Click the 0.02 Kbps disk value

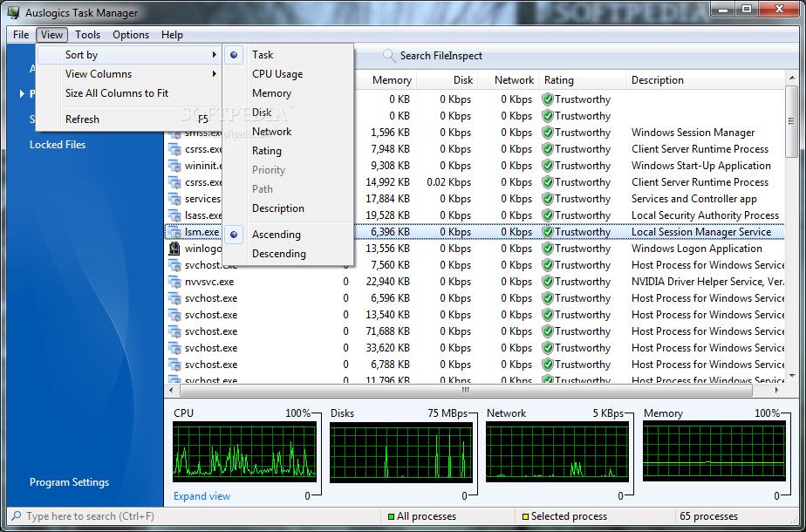click(448, 182)
